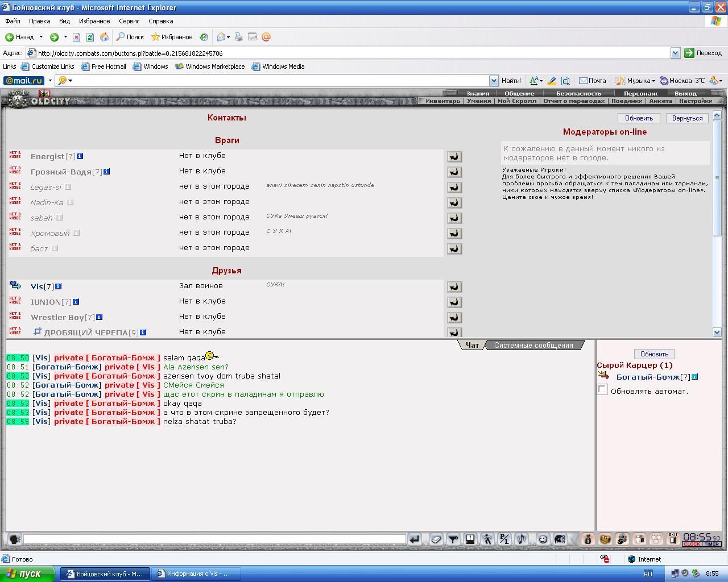728x582 pixels.
Task: Click the Print icon in IE toolbar
Action: [239, 37]
